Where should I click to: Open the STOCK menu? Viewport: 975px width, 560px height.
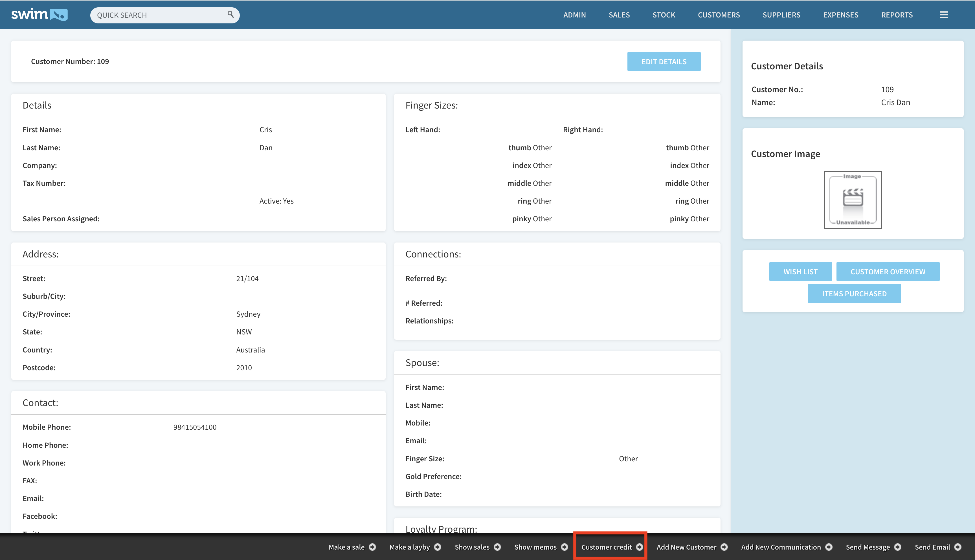664,15
